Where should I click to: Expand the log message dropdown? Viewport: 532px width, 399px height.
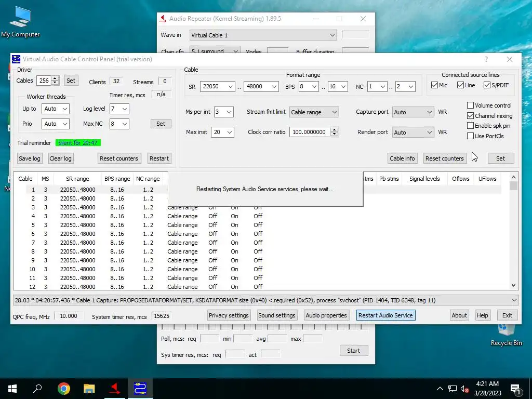coord(514,300)
